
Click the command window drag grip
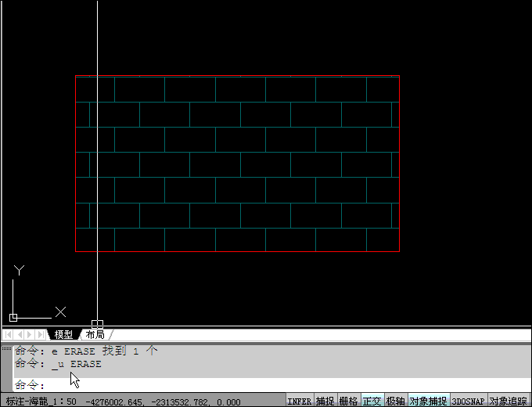pos(6,348)
